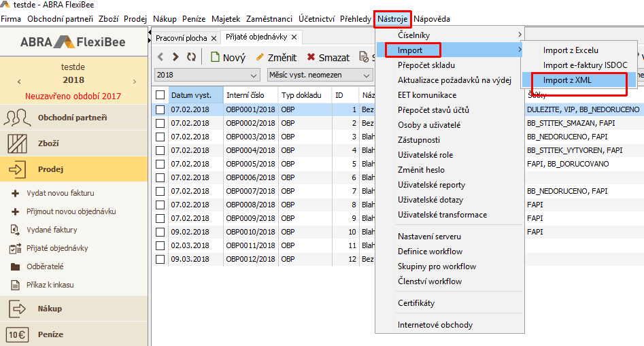
Task: Check the box for row OBP0005/2018
Action: tap(160, 164)
